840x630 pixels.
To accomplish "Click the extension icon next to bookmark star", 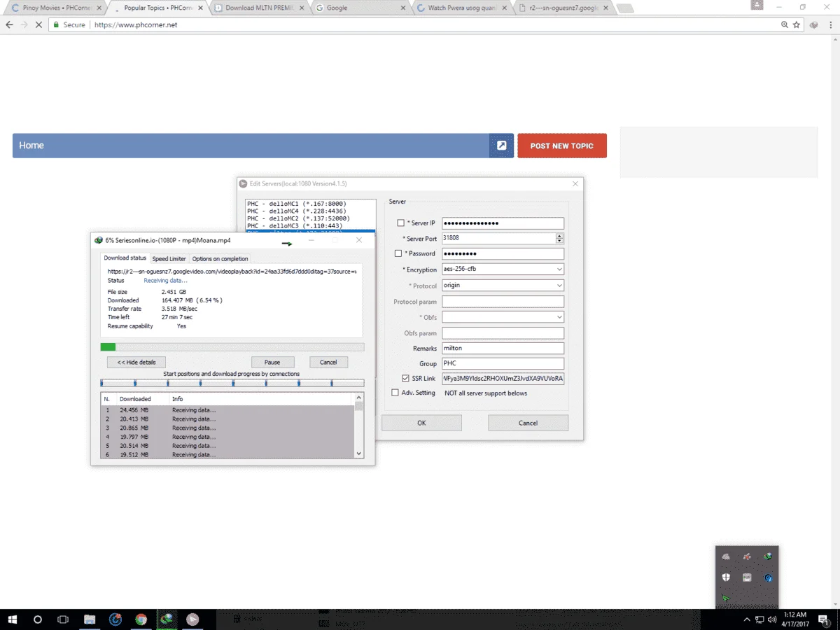I will (x=813, y=24).
